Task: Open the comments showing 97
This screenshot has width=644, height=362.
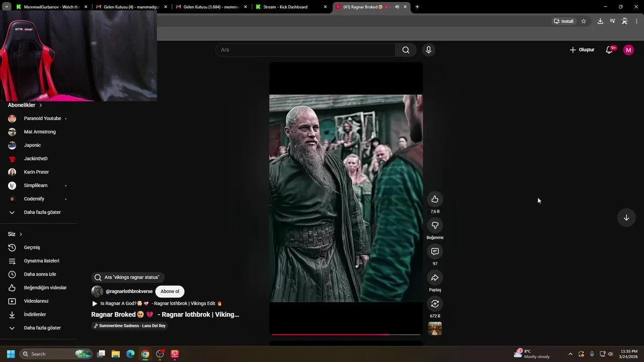Action: tap(435, 251)
